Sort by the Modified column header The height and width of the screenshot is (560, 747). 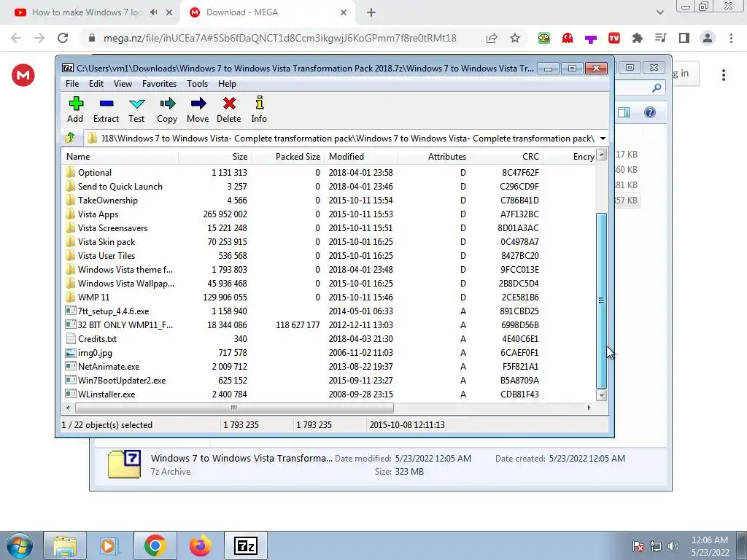(360, 157)
